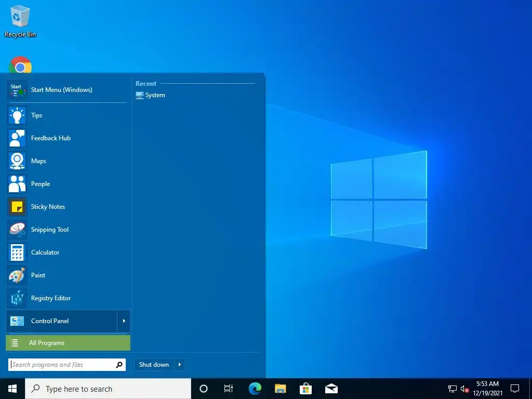
Task: Open the Snipping Tool scissors icon
Action: click(x=17, y=230)
